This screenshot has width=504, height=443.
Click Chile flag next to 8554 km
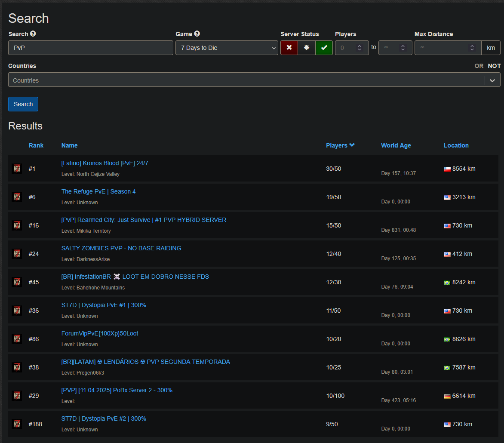tap(447, 169)
